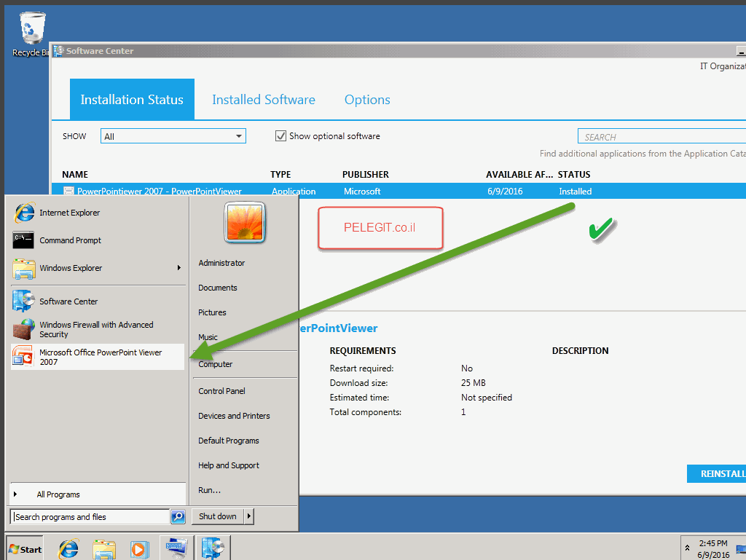The width and height of the screenshot is (746, 560).
Task: Click the user account picture in Start menu
Action: tap(245, 222)
